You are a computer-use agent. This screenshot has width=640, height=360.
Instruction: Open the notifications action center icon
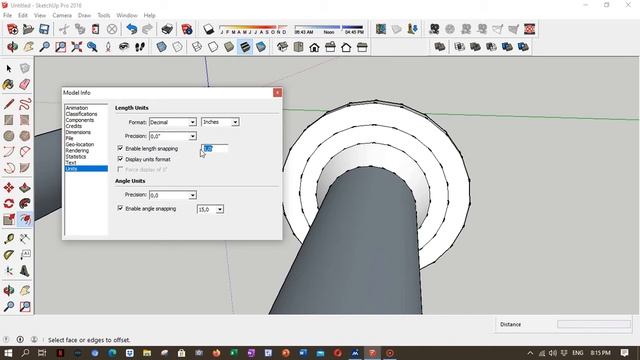point(624,353)
